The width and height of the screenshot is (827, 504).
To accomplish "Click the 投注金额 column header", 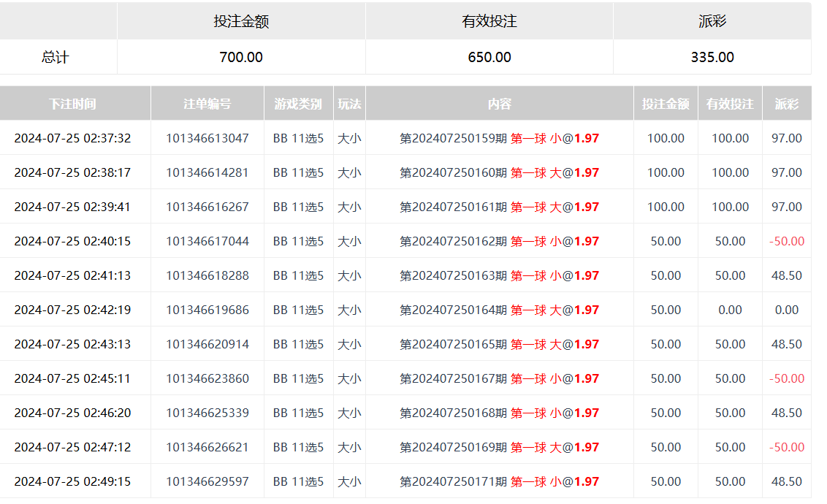I will tap(666, 104).
